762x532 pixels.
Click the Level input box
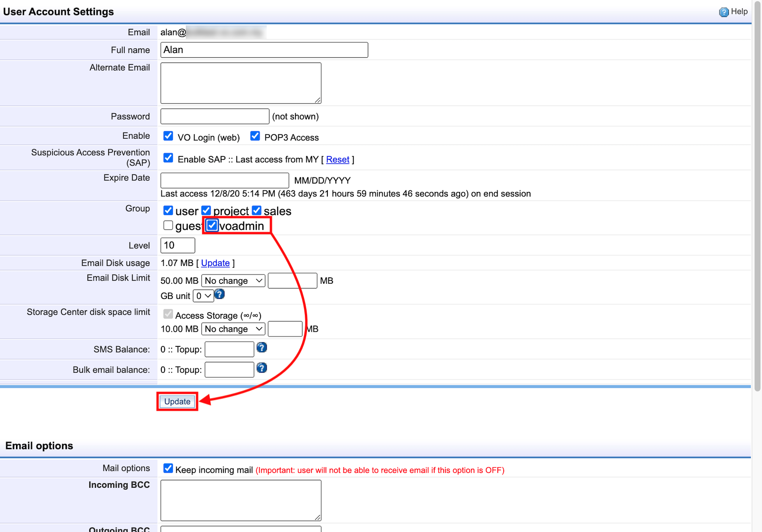(x=177, y=245)
